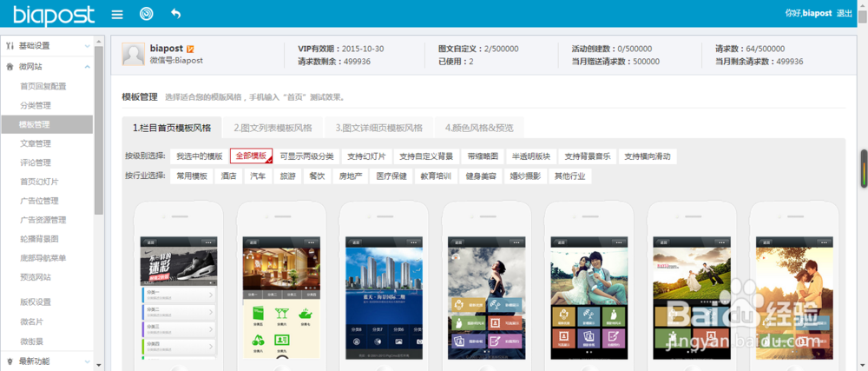Click the circular target icon in header
The height and width of the screenshot is (371, 868).
click(146, 14)
